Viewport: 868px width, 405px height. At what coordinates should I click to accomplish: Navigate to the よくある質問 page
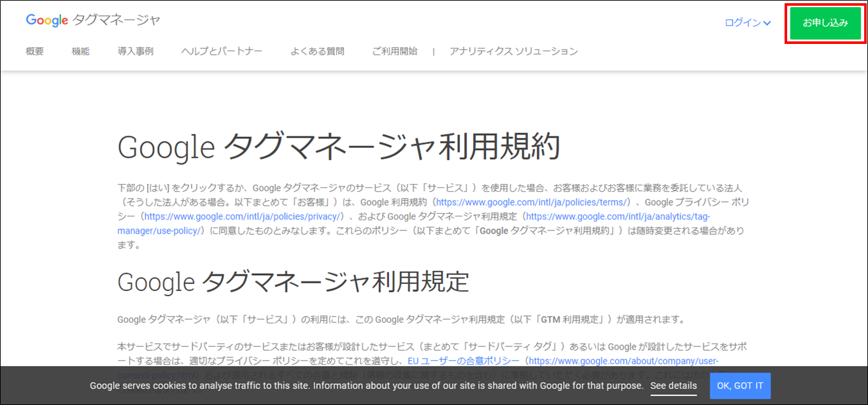point(317,51)
